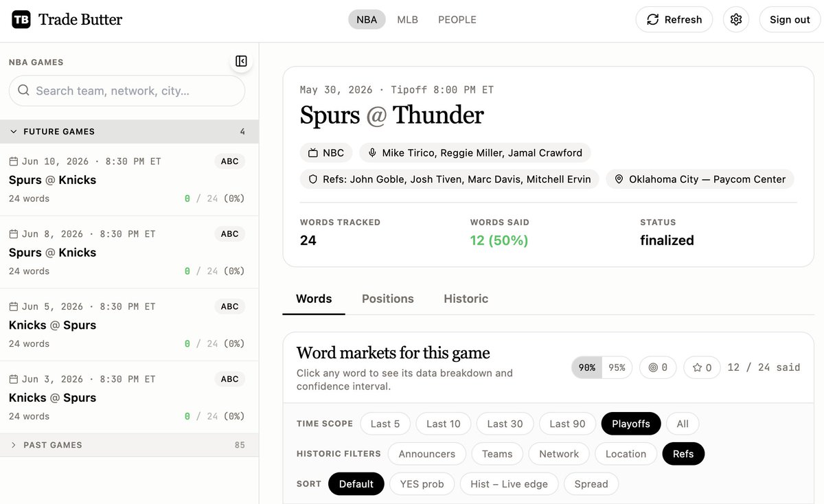The width and height of the screenshot is (824, 504).
Task: Click the calendar icon on Jun 3 game
Action: pyautogui.click(x=14, y=379)
